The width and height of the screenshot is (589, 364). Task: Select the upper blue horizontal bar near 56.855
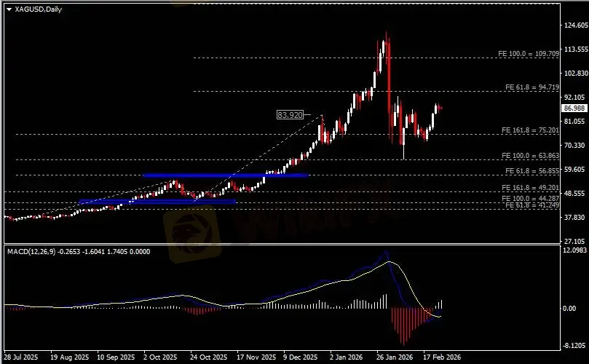tap(226, 175)
